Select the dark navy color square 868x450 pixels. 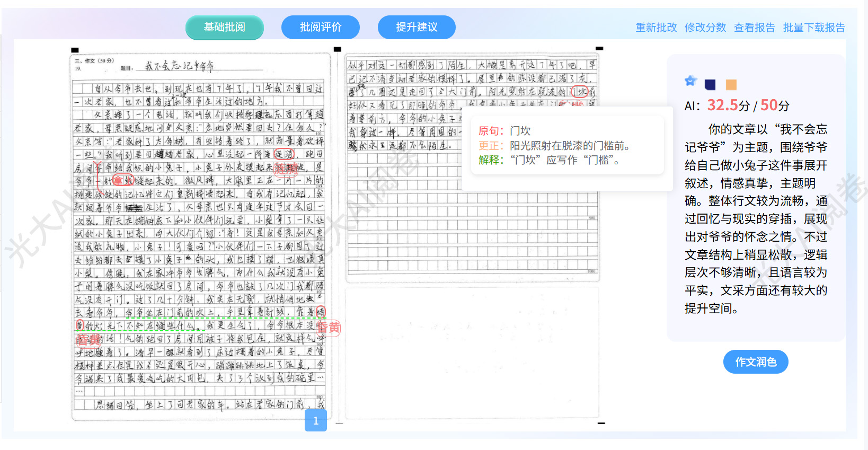click(x=710, y=85)
